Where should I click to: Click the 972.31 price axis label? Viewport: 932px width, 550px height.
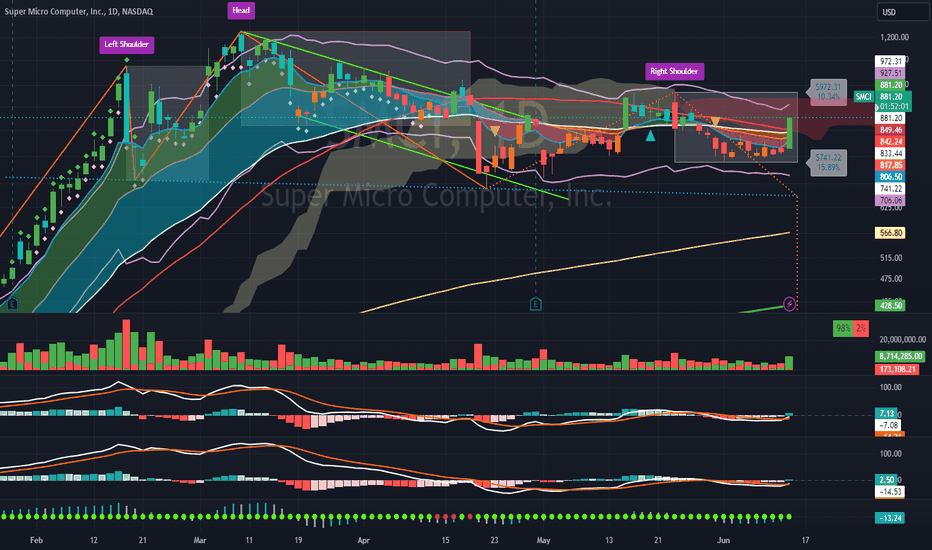tap(890, 61)
